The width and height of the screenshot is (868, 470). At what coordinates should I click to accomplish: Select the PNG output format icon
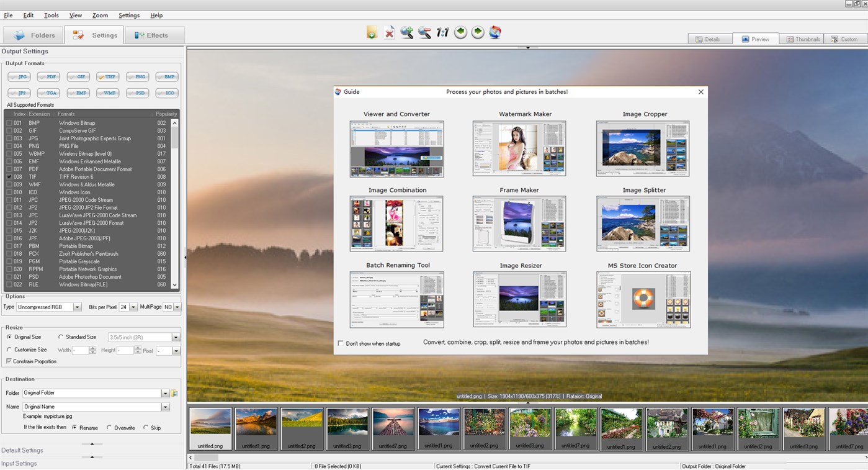[x=137, y=76]
